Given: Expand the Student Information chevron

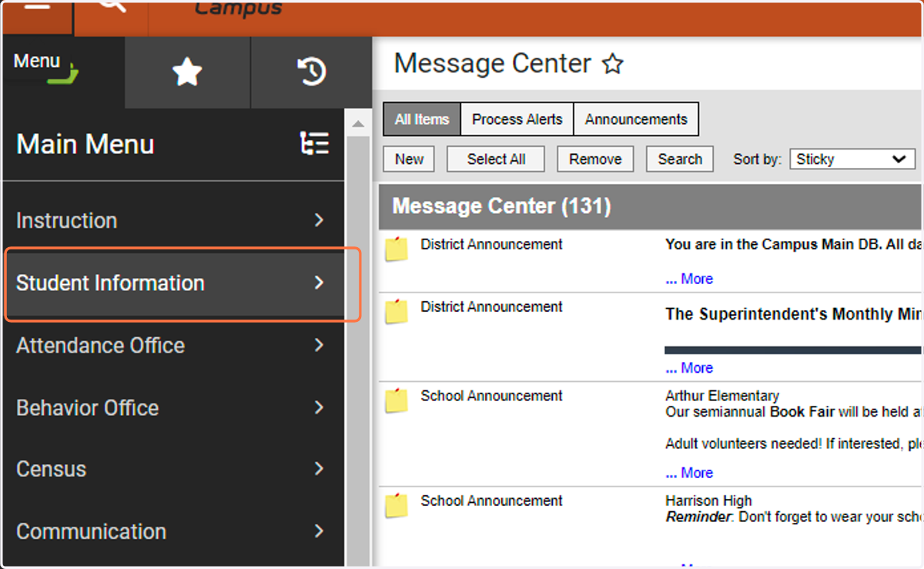Looking at the screenshot, I should click(319, 283).
